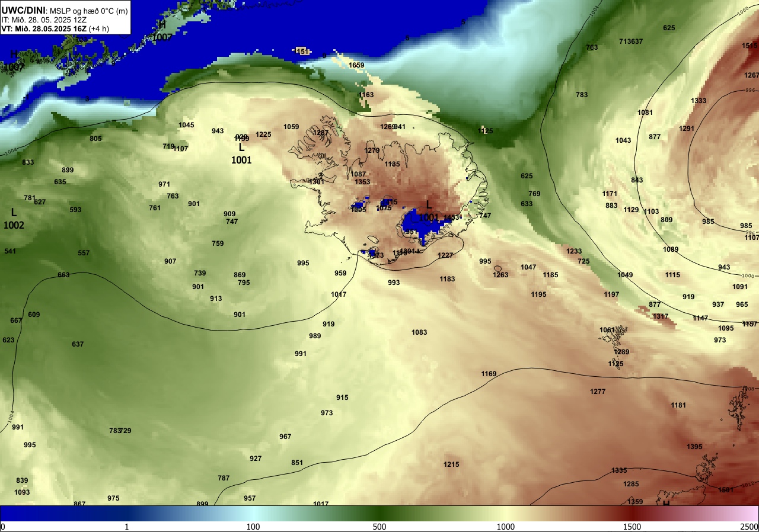Click the value 1183
Viewport: 759px width, 532px height.
(447, 279)
